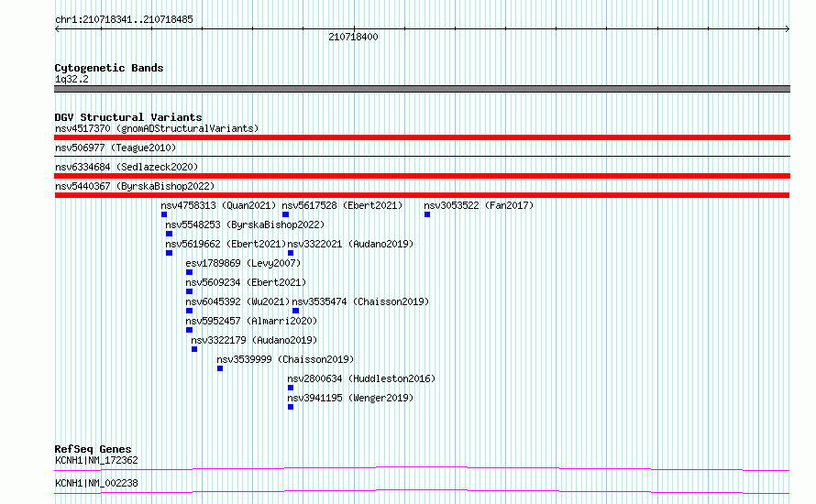Click the gray 1q32.2 cytogenetic band bar

pyautogui.click(x=422, y=89)
